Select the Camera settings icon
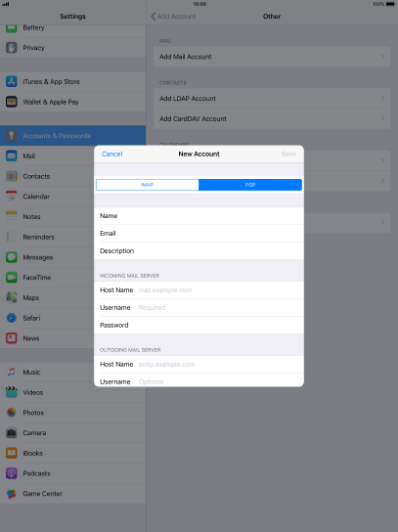Image resolution: width=398 pixels, height=532 pixels. point(11,432)
